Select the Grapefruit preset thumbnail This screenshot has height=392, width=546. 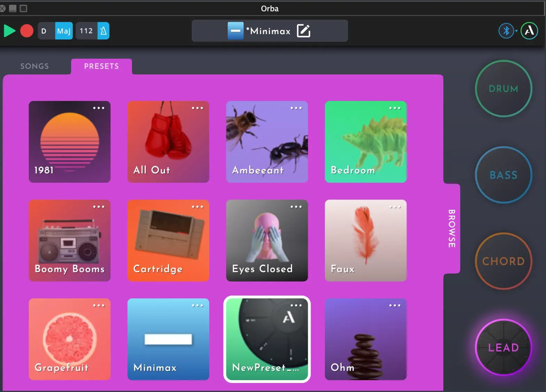[70, 339]
